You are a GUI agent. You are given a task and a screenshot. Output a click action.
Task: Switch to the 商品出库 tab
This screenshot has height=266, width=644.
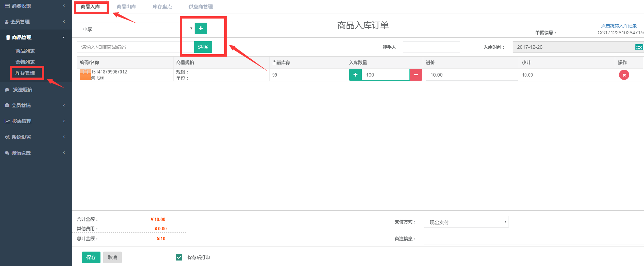pyautogui.click(x=126, y=7)
